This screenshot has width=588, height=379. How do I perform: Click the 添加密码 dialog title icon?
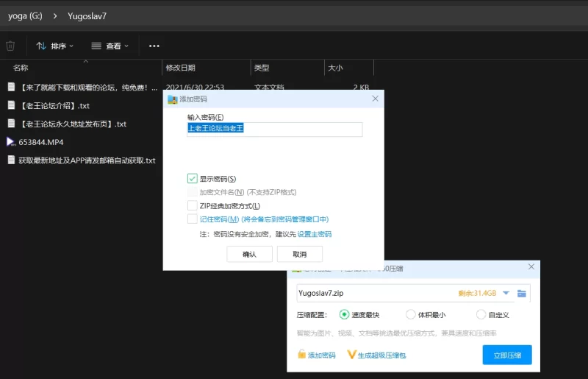pos(172,99)
